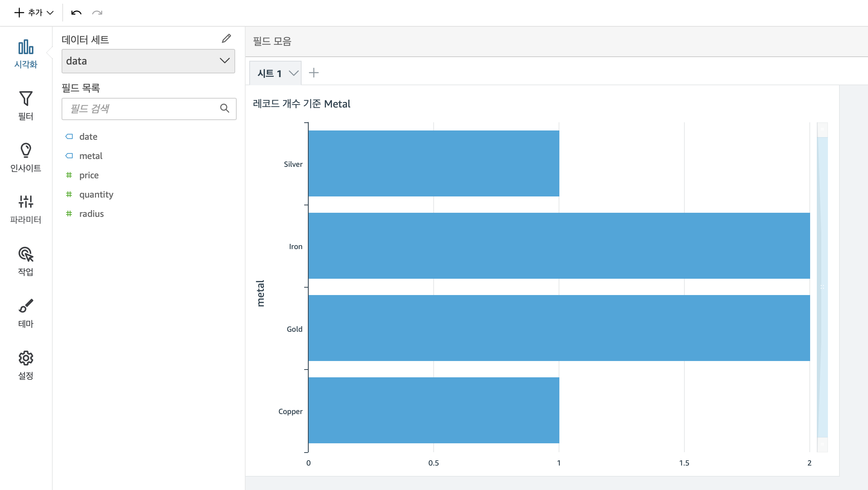Select the metal field in list
The image size is (868, 490).
click(91, 156)
